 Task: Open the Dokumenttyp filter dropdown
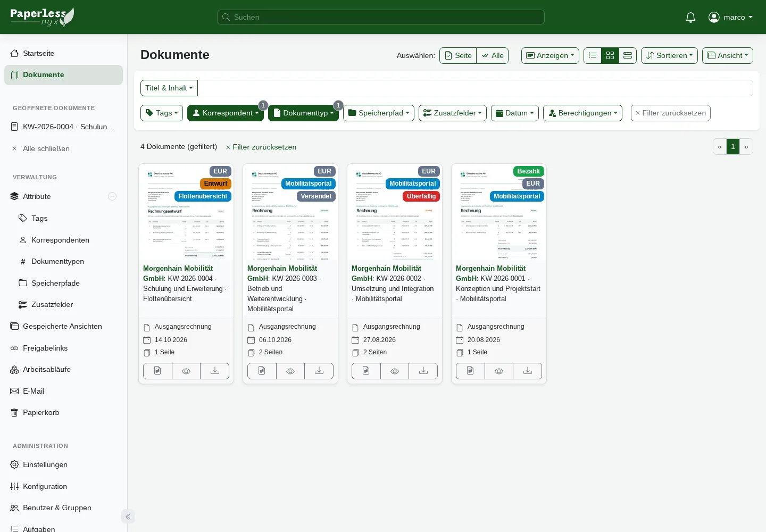(303, 113)
